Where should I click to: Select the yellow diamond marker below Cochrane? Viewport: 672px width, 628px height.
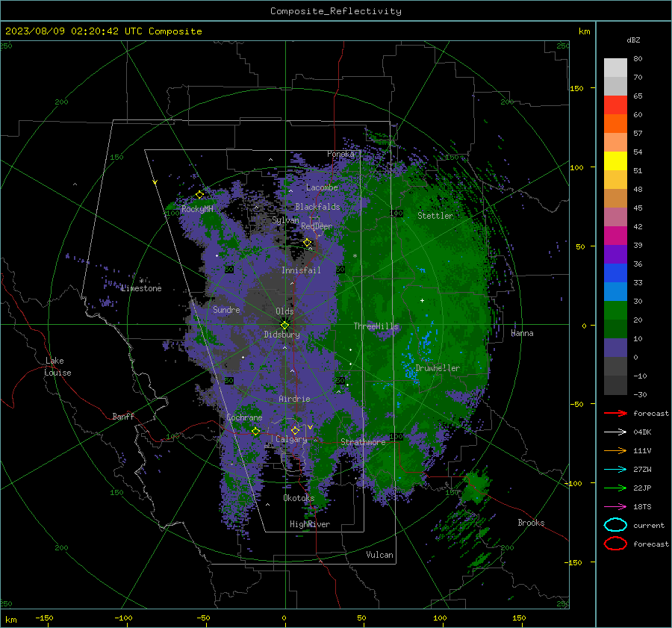pos(256,432)
